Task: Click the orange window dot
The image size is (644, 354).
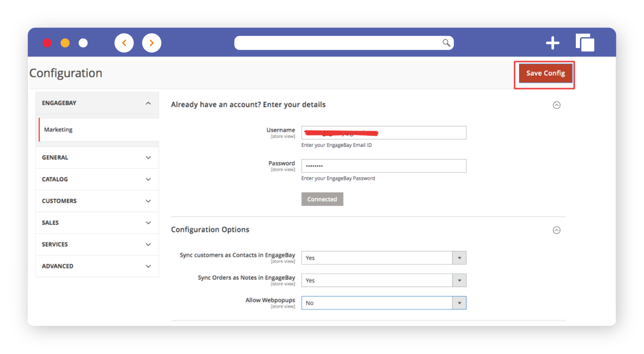Action: coord(65,43)
